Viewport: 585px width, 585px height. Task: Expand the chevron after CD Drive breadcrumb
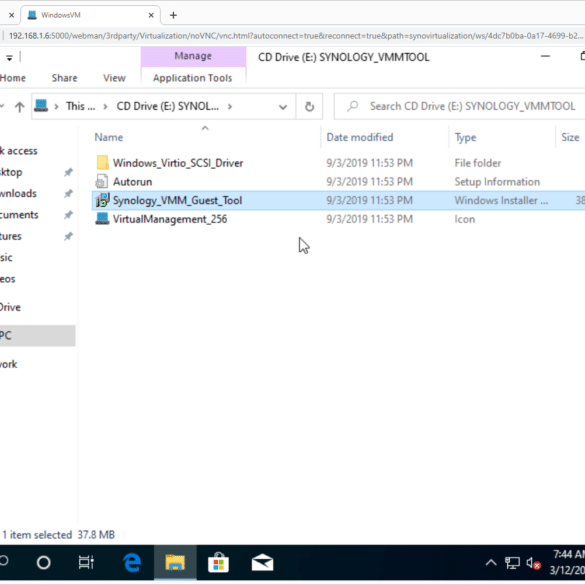tap(230, 107)
